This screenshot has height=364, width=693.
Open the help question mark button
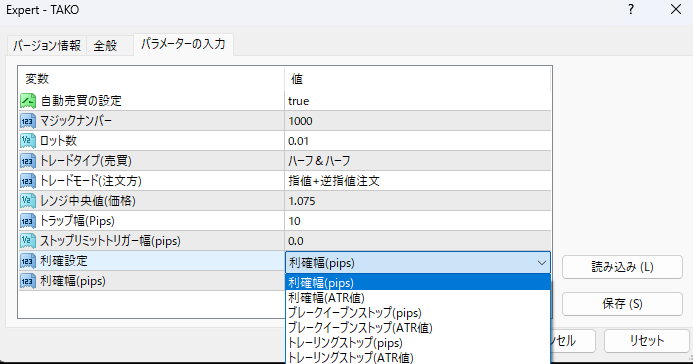coord(631,9)
